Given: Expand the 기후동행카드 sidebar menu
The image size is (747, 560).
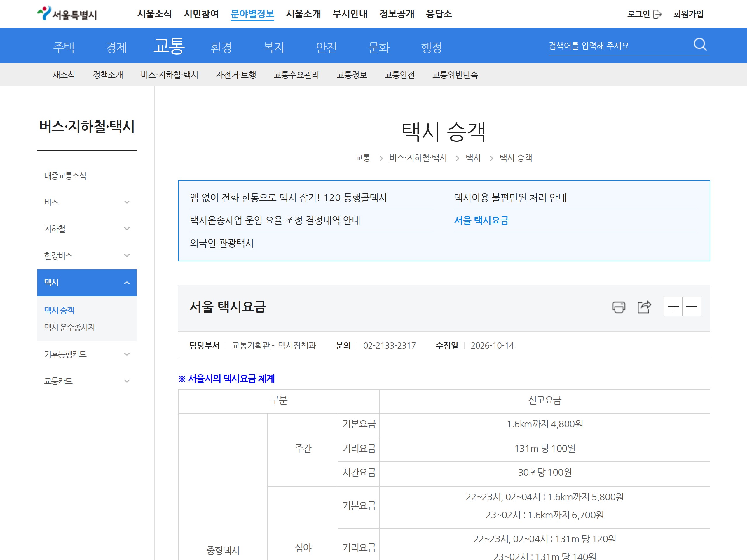Looking at the screenshot, I should tap(127, 354).
